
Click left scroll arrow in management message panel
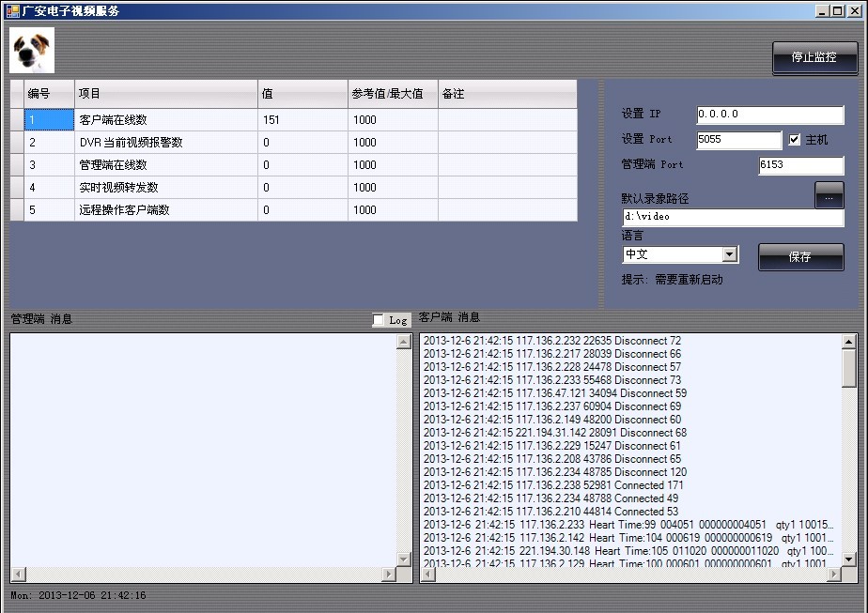(x=18, y=575)
